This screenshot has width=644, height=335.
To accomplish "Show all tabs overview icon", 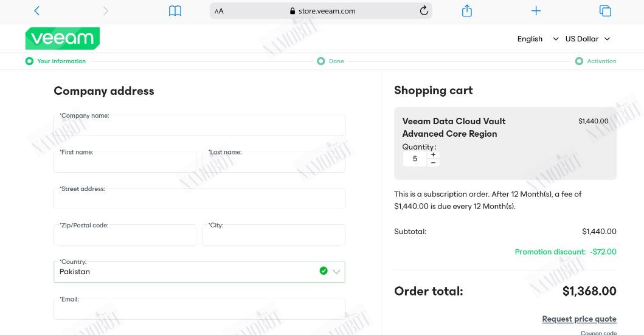I will (x=605, y=11).
